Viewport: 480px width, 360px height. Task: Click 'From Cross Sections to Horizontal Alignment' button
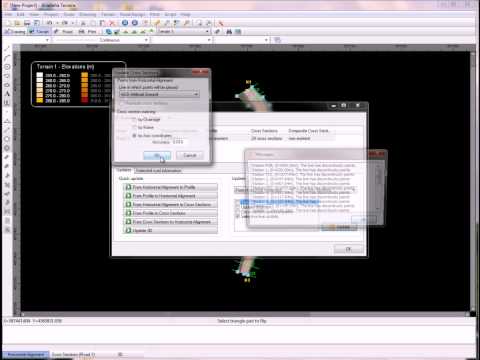170,222
